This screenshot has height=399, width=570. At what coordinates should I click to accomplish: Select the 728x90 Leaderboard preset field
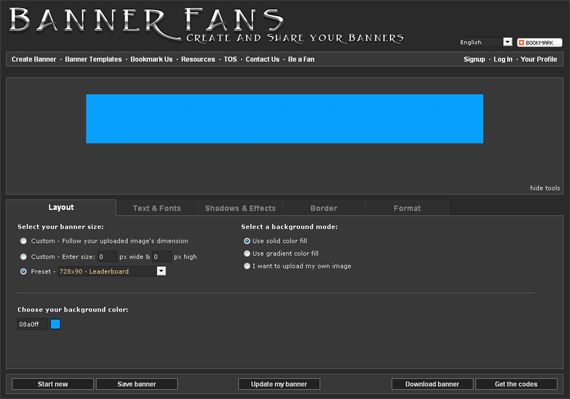[x=108, y=271]
